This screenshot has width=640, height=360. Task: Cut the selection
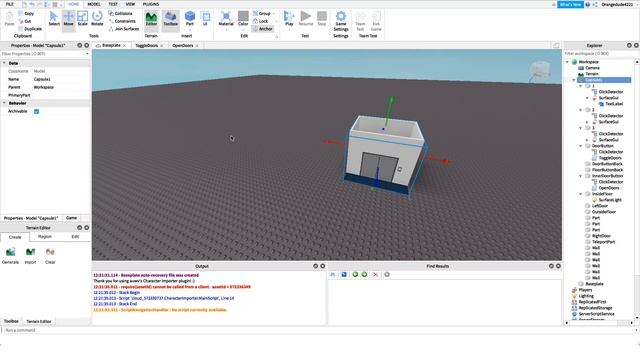(x=25, y=21)
